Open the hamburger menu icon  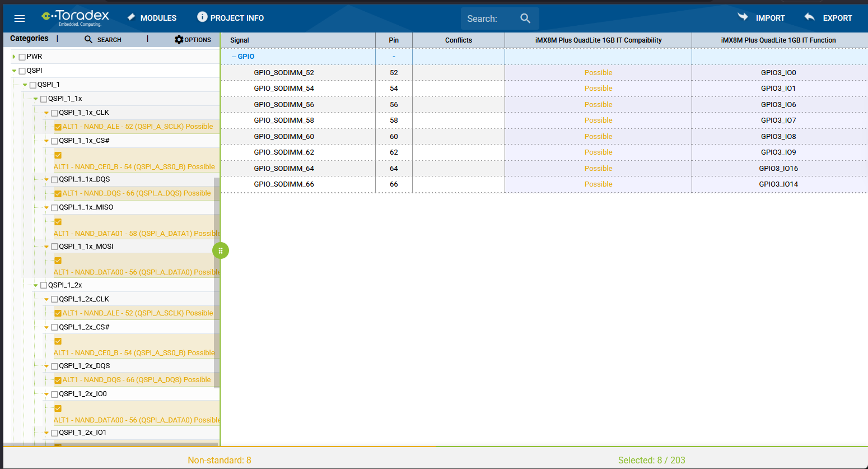(x=20, y=18)
